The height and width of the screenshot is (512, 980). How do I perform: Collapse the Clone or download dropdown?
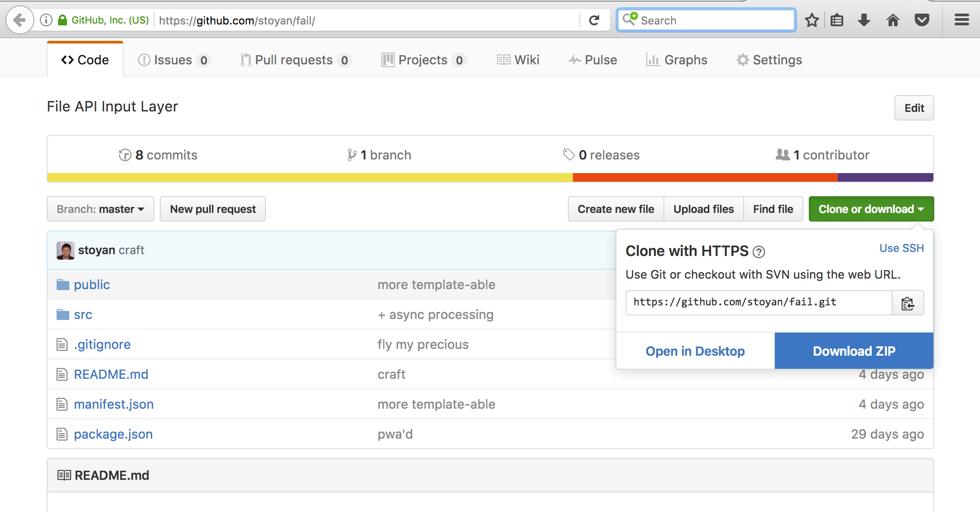coord(871,209)
